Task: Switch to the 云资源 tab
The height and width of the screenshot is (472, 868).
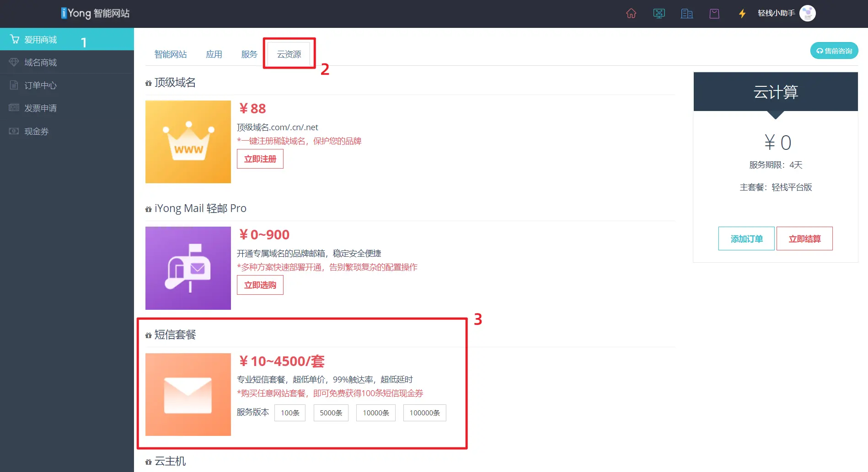Action: 289,54
